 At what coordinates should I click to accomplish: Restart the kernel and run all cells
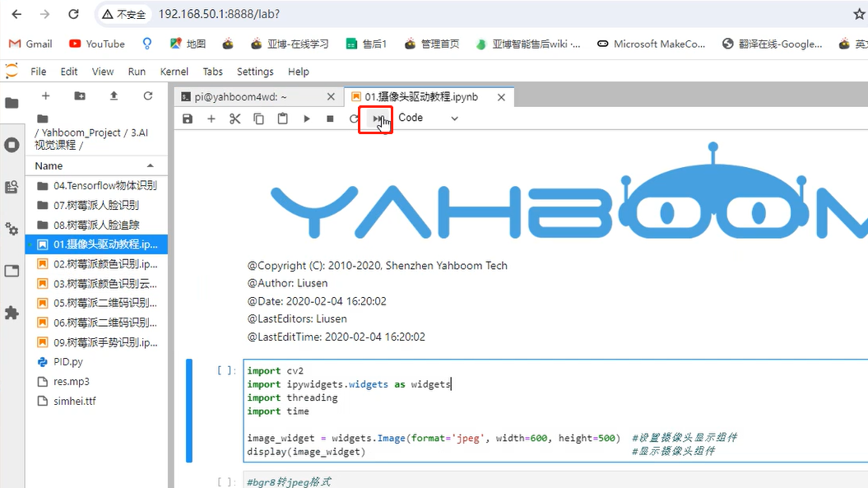(377, 119)
